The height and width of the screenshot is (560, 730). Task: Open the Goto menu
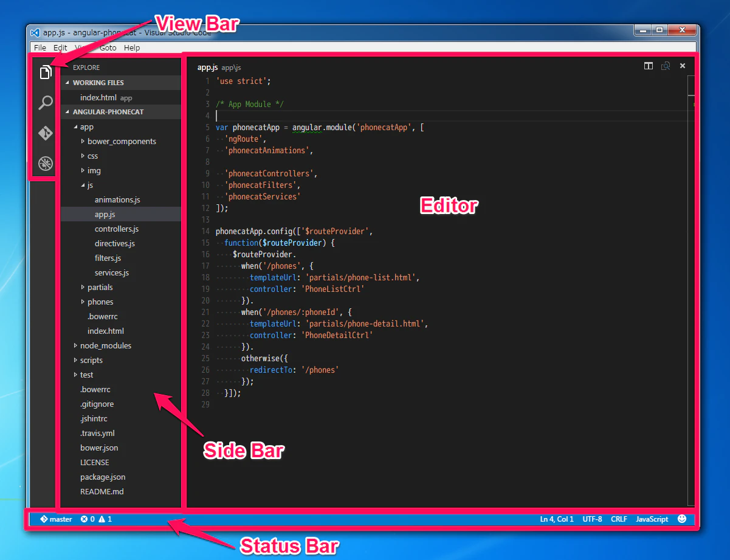[108, 47]
